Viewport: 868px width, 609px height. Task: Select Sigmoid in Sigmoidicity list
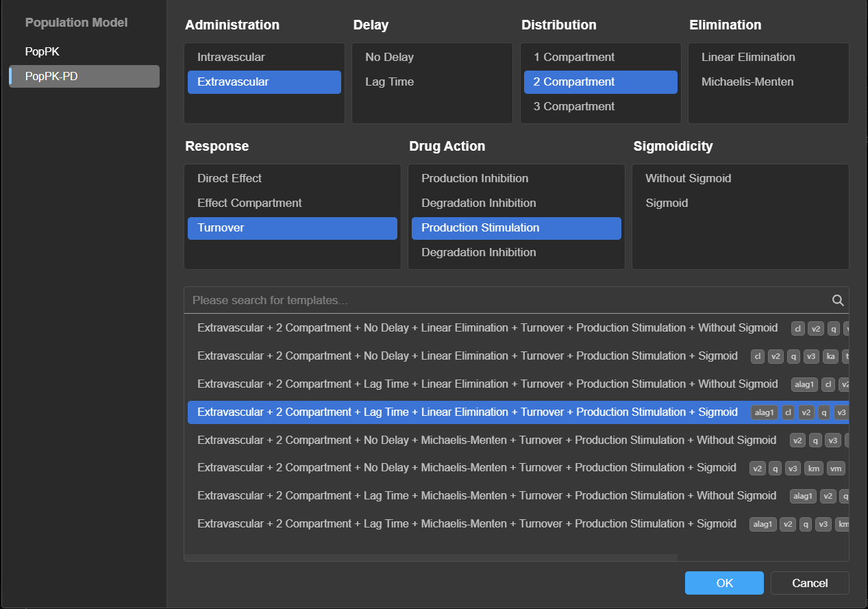point(741,203)
